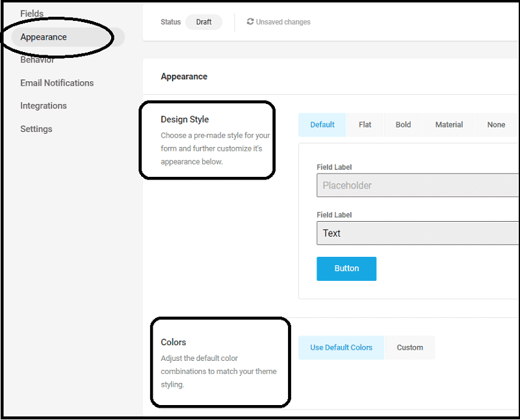Choose the Bold design style
Screen dimensions: 520x420
(x=403, y=125)
